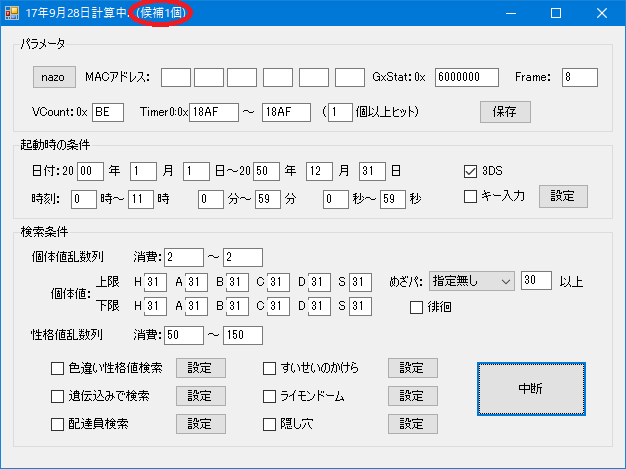The height and width of the screenshot is (469, 626).
Task: Click start minute field
Action: [x=211, y=199]
